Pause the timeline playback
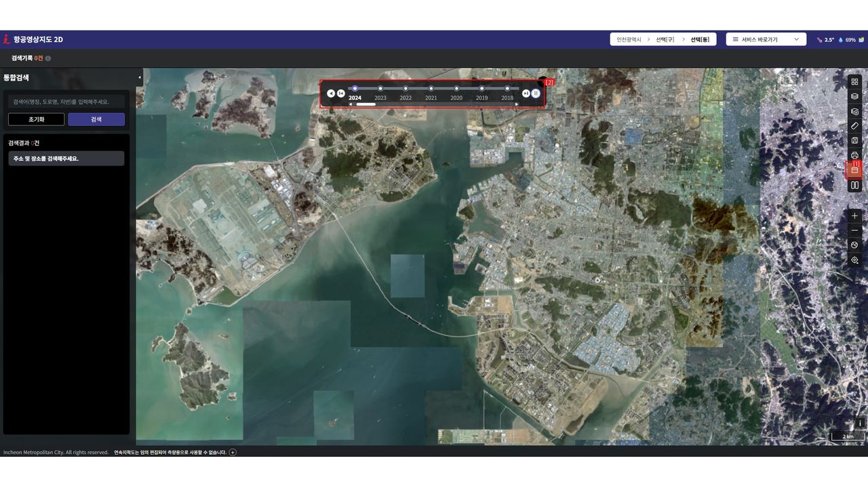This screenshot has width=868, height=488. pyautogui.click(x=536, y=94)
